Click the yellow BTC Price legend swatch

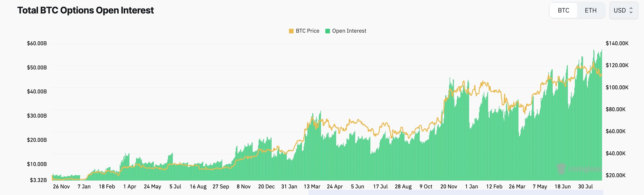pos(291,31)
